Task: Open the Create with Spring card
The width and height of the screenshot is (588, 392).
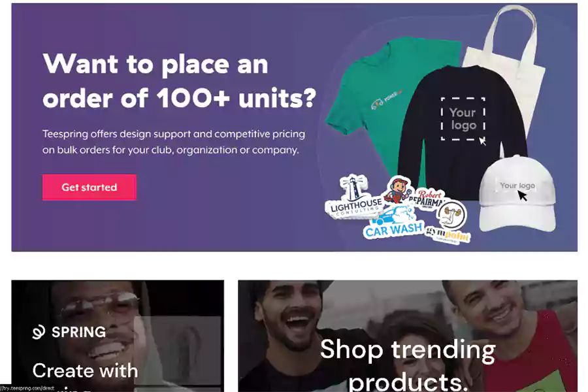Action: [118, 336]
